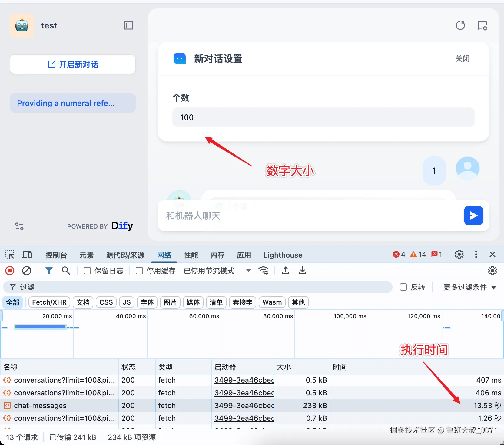
Task: Filter requests by 图片
Action: (x=170, y=302)
